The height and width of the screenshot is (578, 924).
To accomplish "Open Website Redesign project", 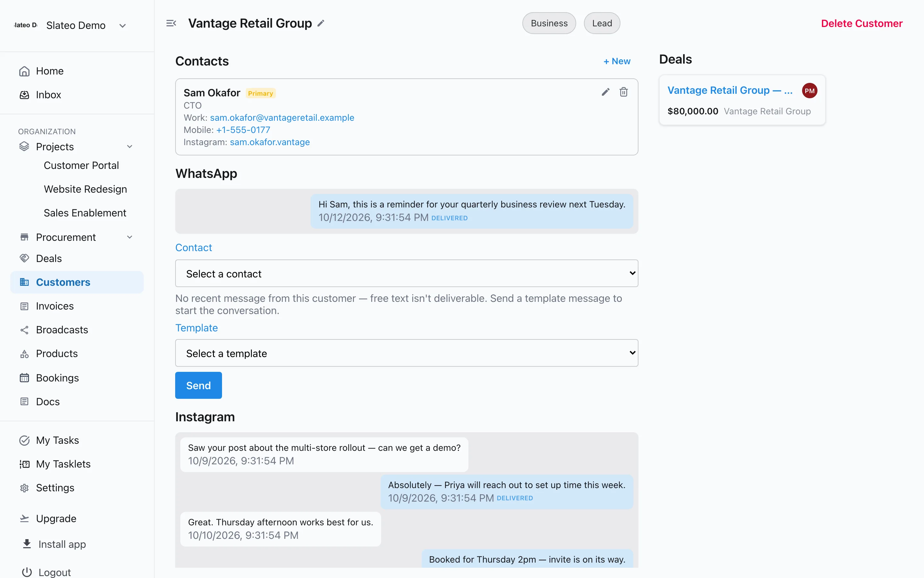I will pos(86,189).
